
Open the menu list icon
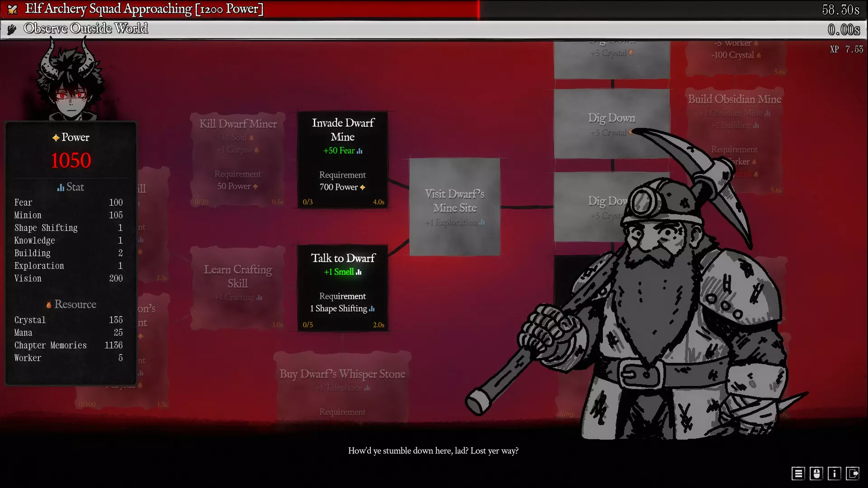(798, 473)
